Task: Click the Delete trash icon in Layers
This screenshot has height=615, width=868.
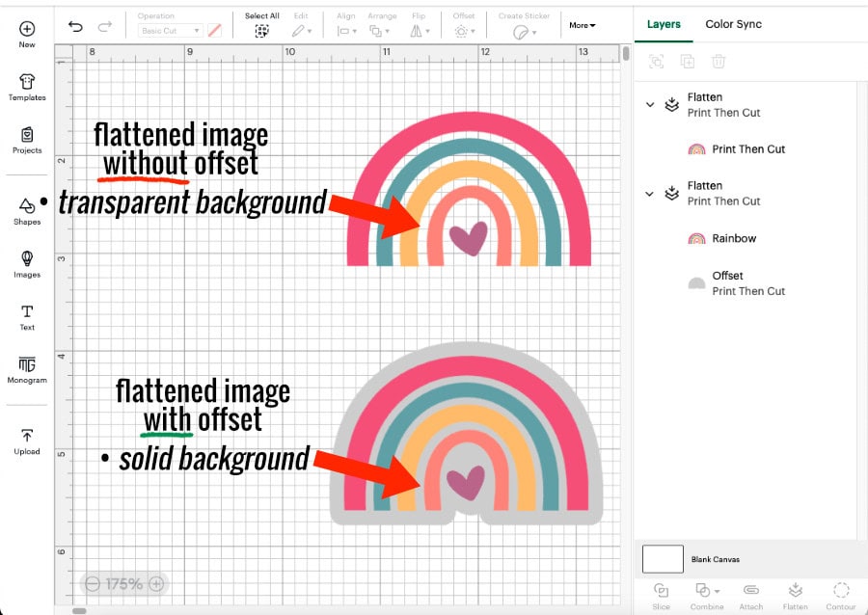Action: tap(718, 62)
